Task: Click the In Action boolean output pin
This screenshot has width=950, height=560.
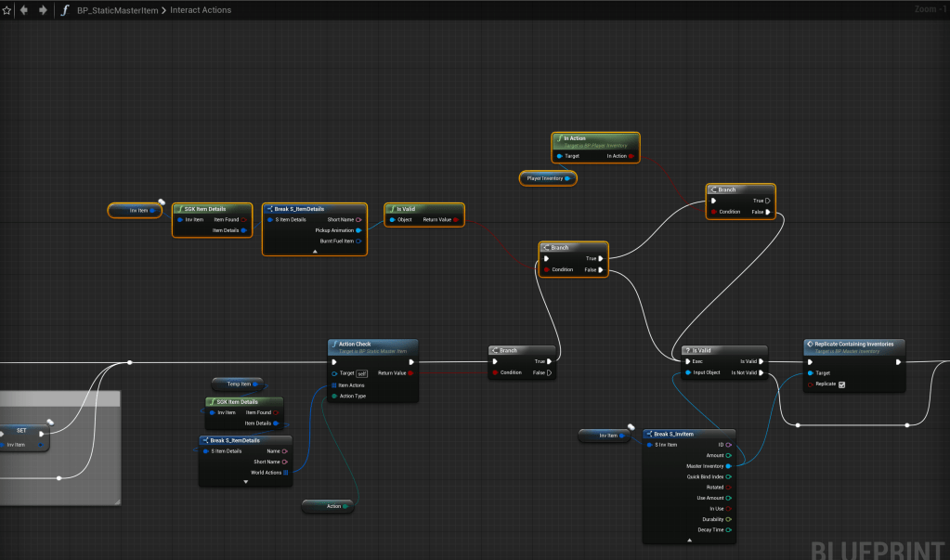Action: coord(631,156)
